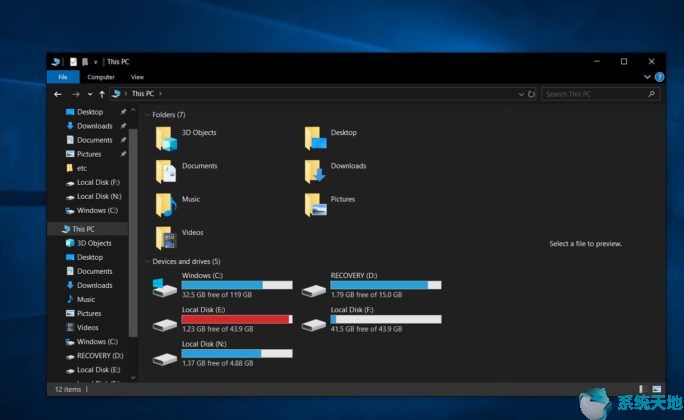The image size is (684, 420).
Task: Select the Desktop folder icon in Folders
Action: click(315, 138)
